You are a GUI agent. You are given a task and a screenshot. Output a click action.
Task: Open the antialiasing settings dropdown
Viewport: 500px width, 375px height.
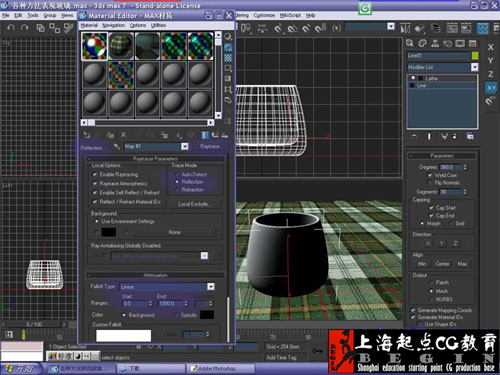pos(204,256)
